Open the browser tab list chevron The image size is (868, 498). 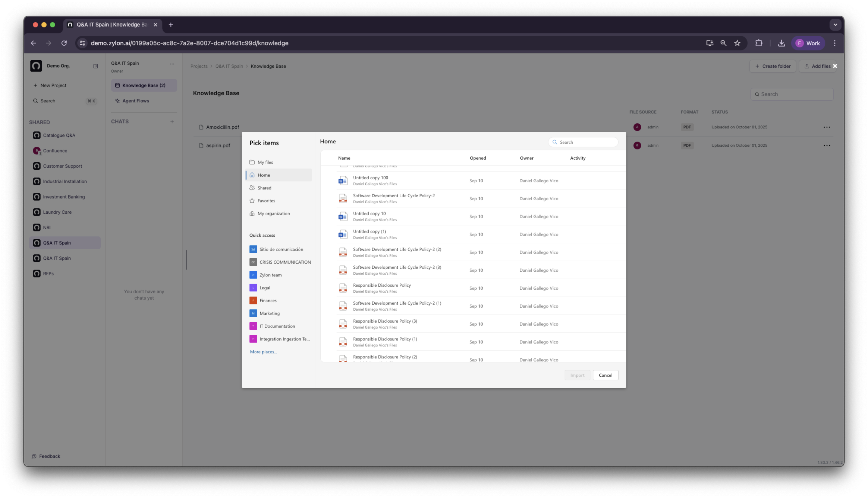pyautogui.click(x=835, y=25)
